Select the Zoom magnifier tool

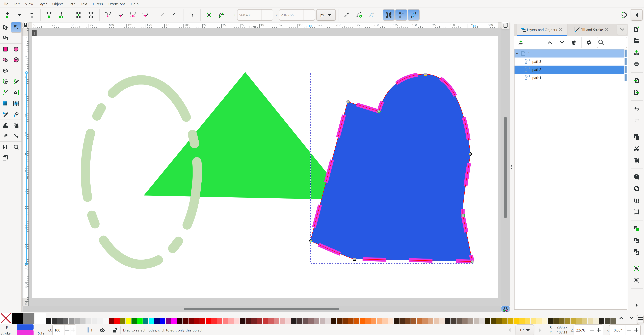[x=16, y=147]
